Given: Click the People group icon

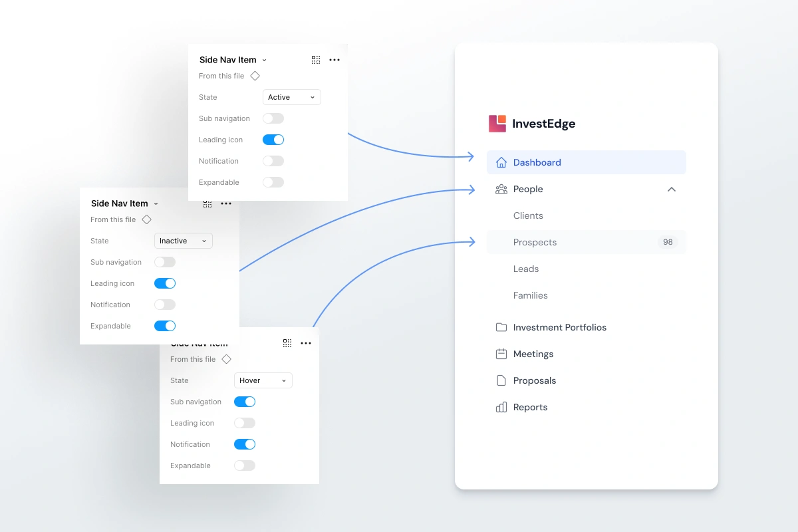Looking at the screenshot, I should click(x=501, y=190).
